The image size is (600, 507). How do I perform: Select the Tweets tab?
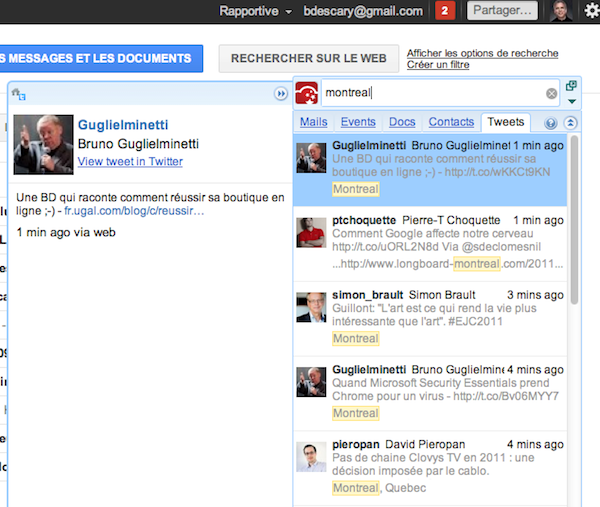(505, 122)
